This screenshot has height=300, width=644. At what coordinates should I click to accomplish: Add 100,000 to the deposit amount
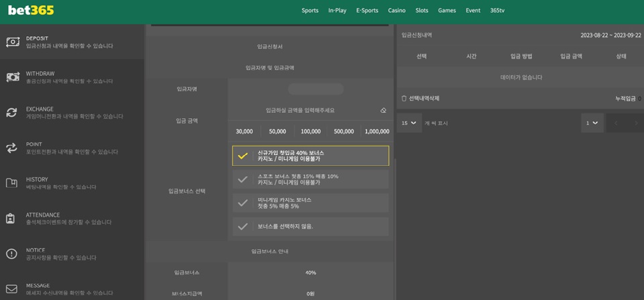[x=311, y=132]
